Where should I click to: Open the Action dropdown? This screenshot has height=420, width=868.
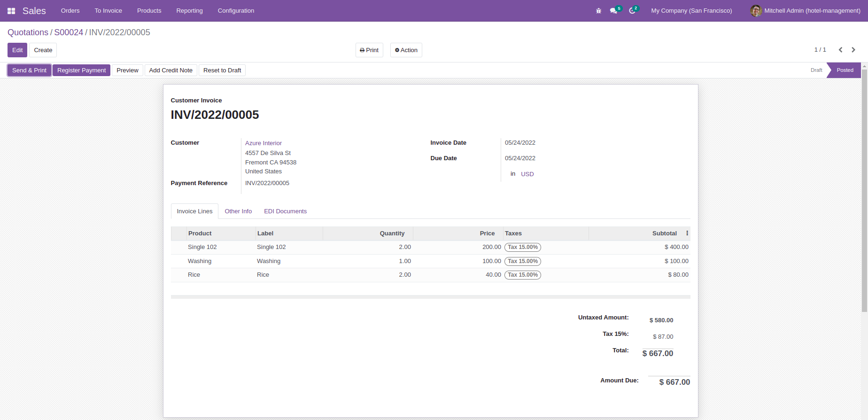pyautogui.click(x=406, y=50)
